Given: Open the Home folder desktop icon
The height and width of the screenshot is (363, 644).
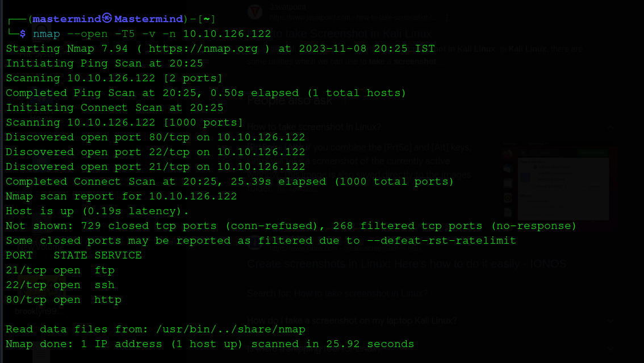Looking at the screenshot, I should point(41,107).
